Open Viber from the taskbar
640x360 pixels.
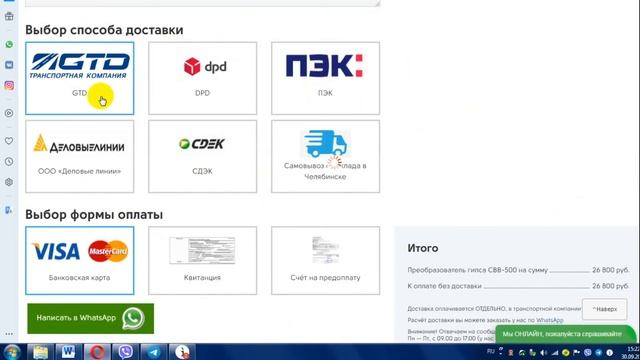click(x=125, y=352)
